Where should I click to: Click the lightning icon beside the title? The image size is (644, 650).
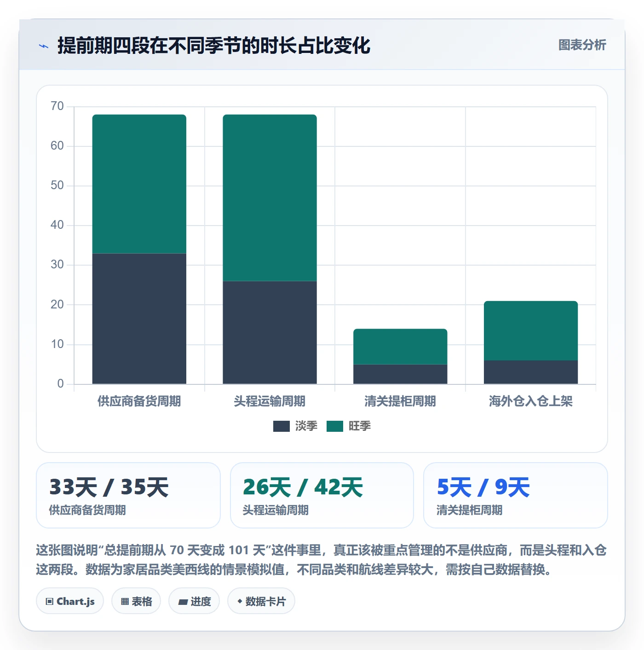click(x=44, y=46)
